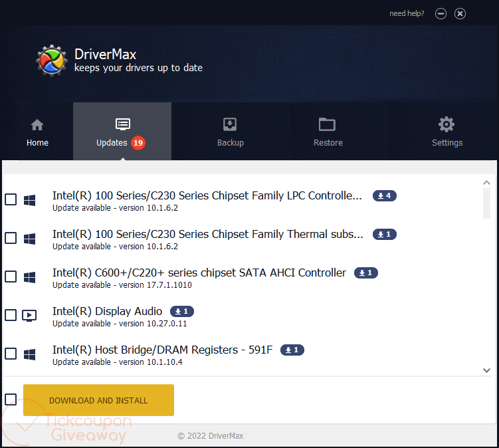Click the need help? link
Screen dimensions: 499x448
pyautogui.click(x=407, y=13)
